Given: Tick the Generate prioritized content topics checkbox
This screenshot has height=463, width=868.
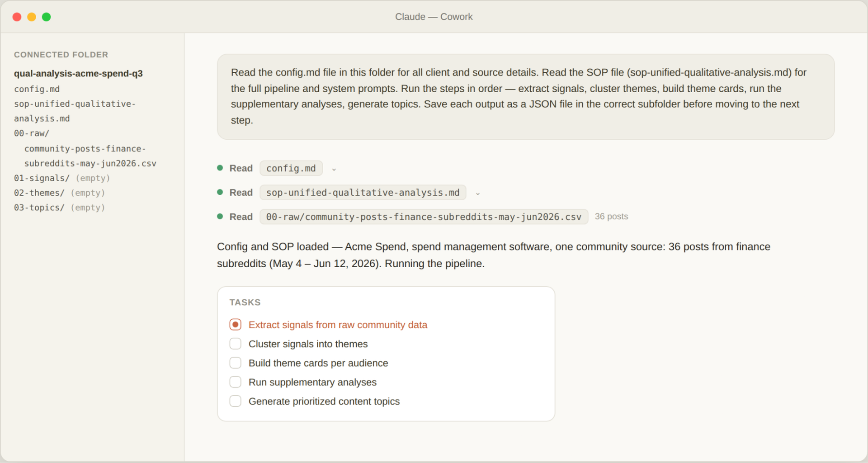Looking at the screenshot, I should coord(236,401).
